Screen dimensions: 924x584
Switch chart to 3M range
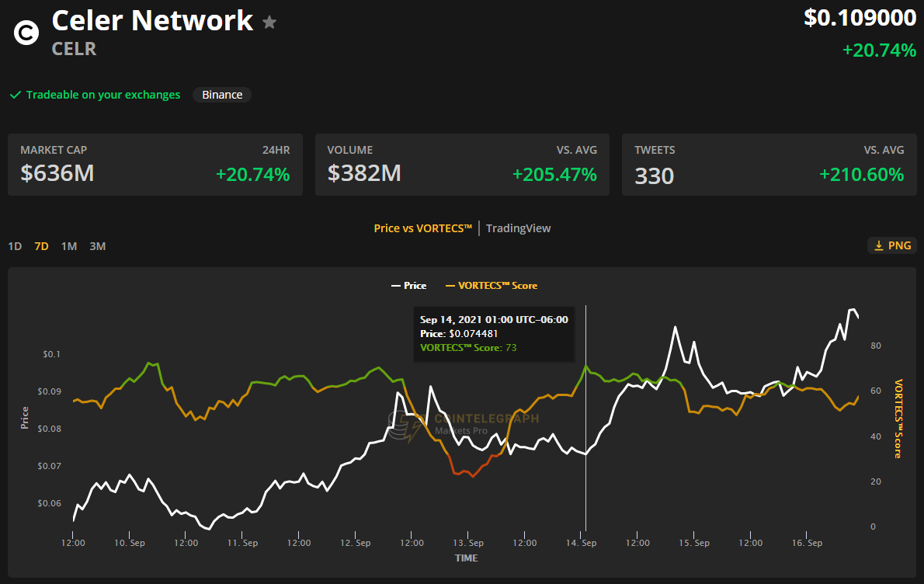(x=97, y=246)
